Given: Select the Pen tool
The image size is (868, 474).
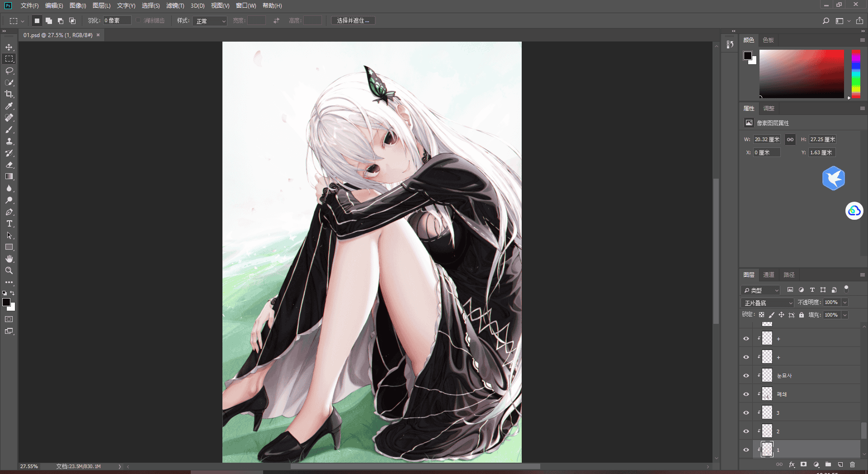Looking at the screenshot, I should [9, 212].
